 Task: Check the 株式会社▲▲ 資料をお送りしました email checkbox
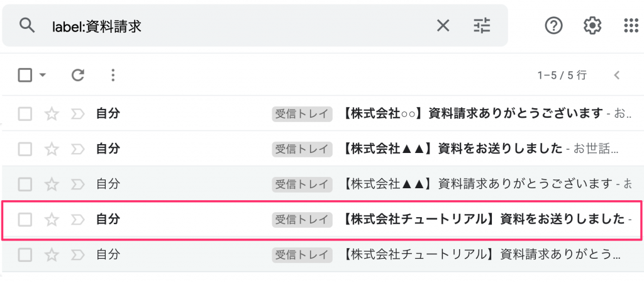tap(25, 149)
